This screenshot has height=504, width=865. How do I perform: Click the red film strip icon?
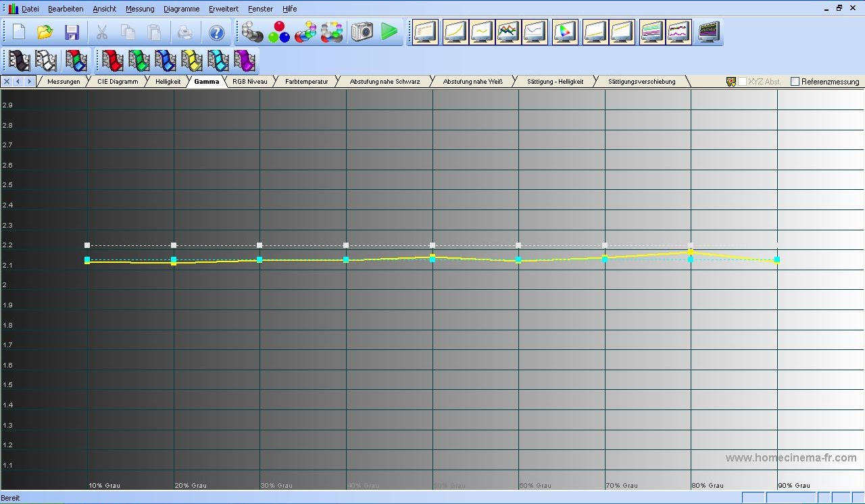point(112,60)
